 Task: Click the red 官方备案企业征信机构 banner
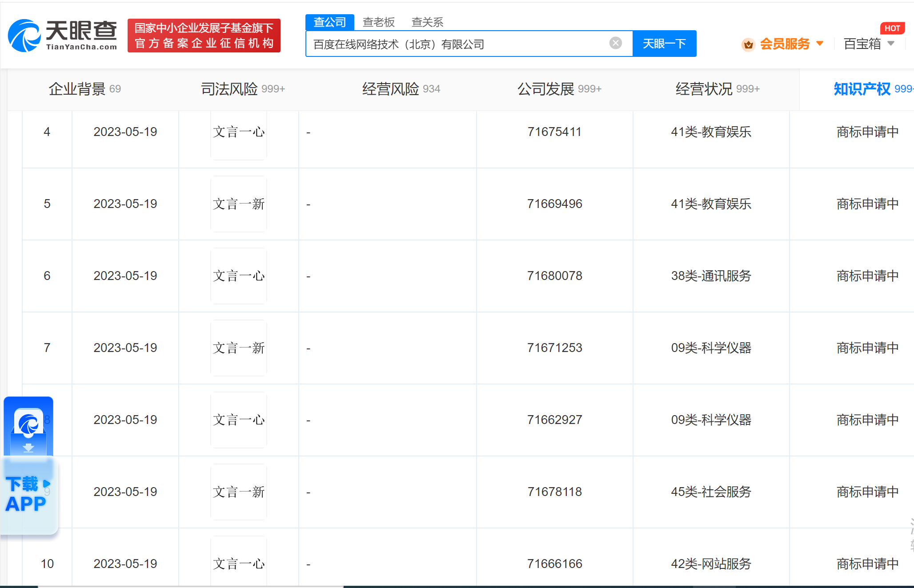tap(204, 36)
